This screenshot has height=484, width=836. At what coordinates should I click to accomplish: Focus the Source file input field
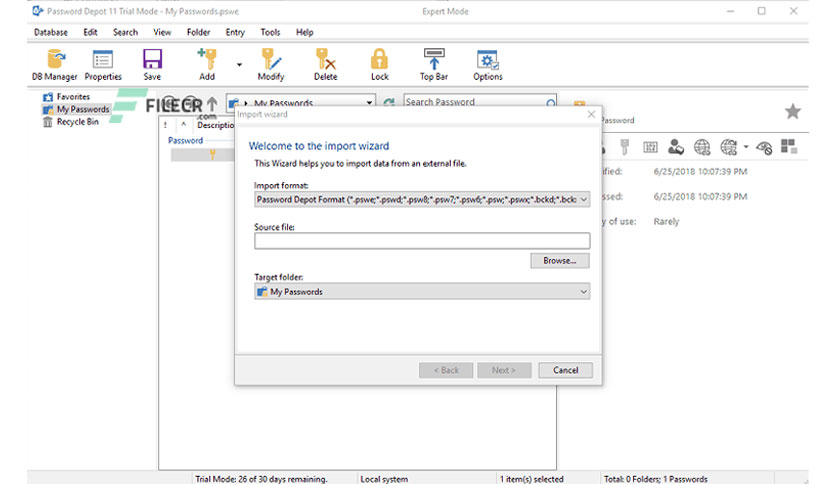pyautogui.click(x=422, y=241)
